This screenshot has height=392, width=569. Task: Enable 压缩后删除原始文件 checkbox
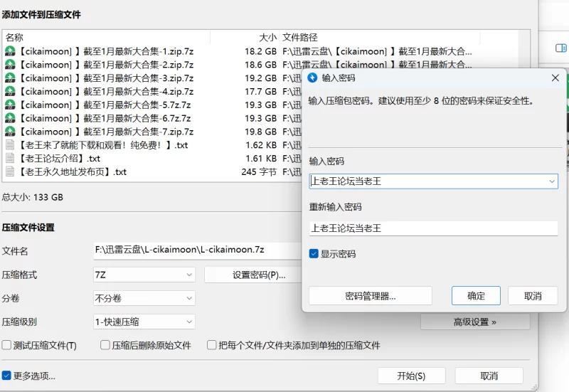[105, 345]
